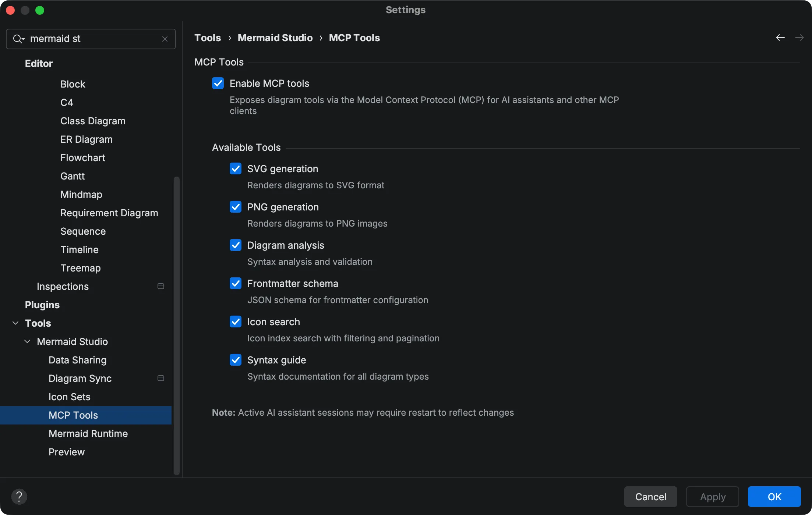
Task: Navigate back using the left arrow icon
Action: pyautogui.click(x=780, y=38)
